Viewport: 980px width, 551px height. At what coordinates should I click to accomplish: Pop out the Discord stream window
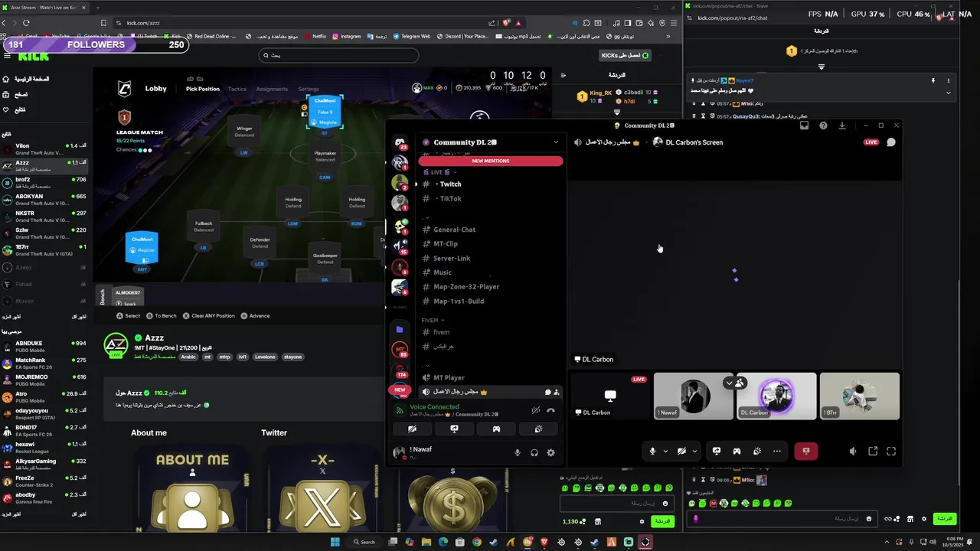(873, 452)
